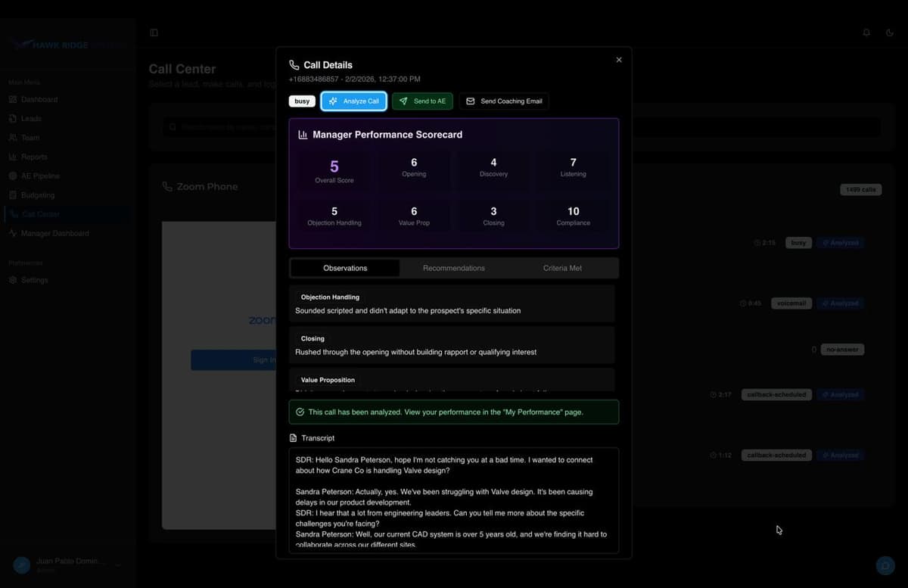Switch to the Recommendations tab
This screenshot has width=908, height=588.
(x=453, y=268)
